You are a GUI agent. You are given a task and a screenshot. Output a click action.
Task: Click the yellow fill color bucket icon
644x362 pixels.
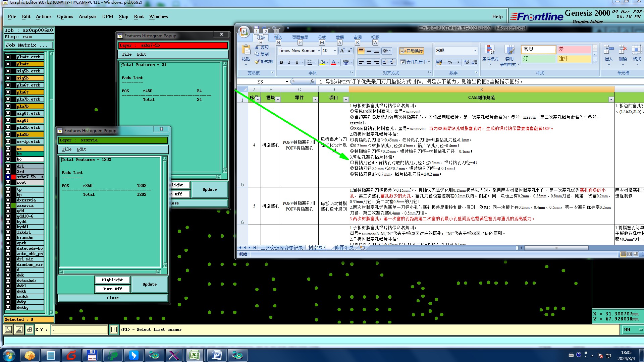(x=322, y=62)
